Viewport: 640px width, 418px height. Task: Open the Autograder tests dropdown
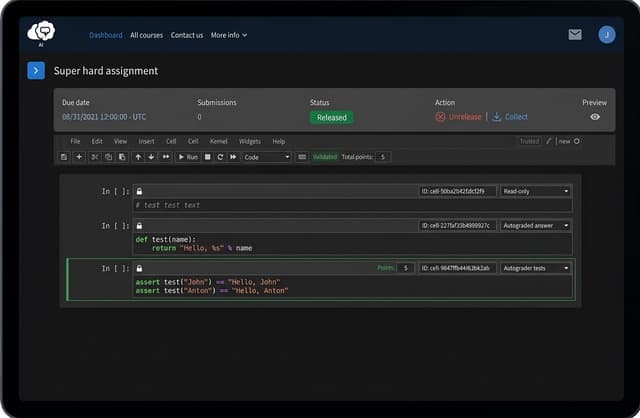(x=535, y=268)
